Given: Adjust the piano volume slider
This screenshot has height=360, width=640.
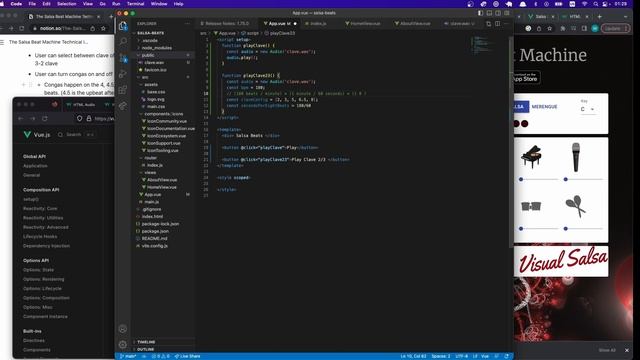Looking at the screenshot, I should [x=539, y=179].
